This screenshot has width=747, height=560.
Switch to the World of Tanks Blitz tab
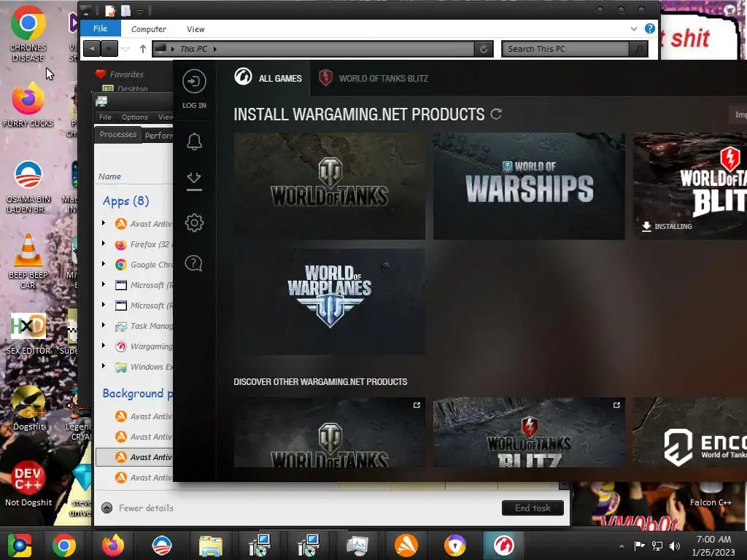point(373,78)
